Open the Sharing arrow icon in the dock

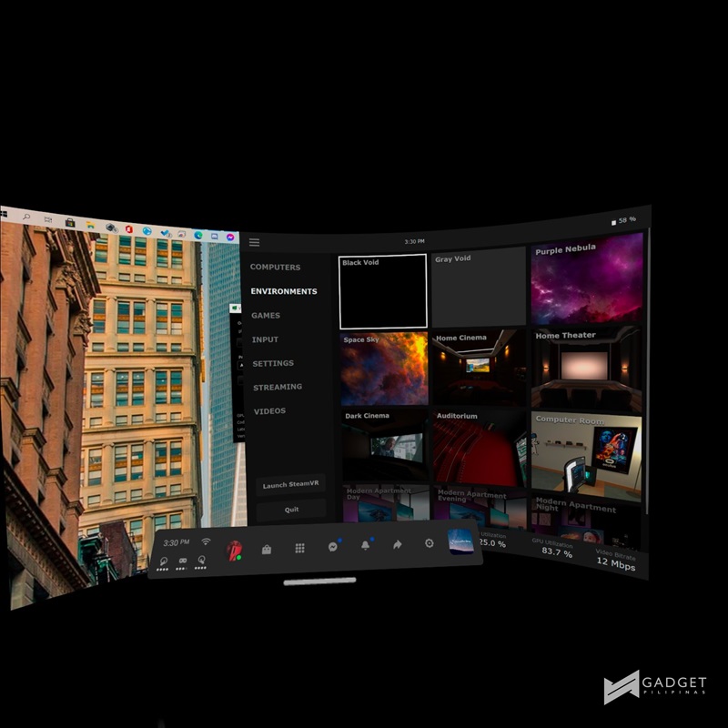[x=398, y=544]
